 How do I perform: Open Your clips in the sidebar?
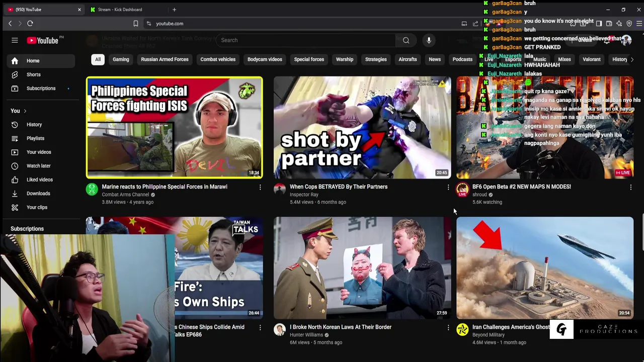coord(41,207)
